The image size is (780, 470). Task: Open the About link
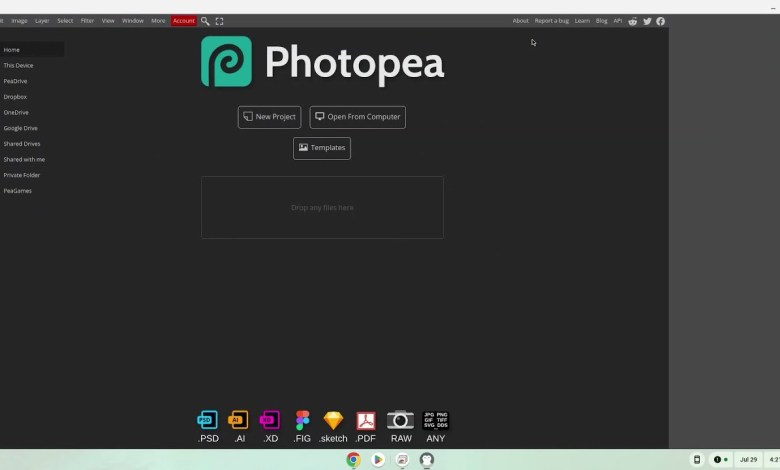[520, 21]
